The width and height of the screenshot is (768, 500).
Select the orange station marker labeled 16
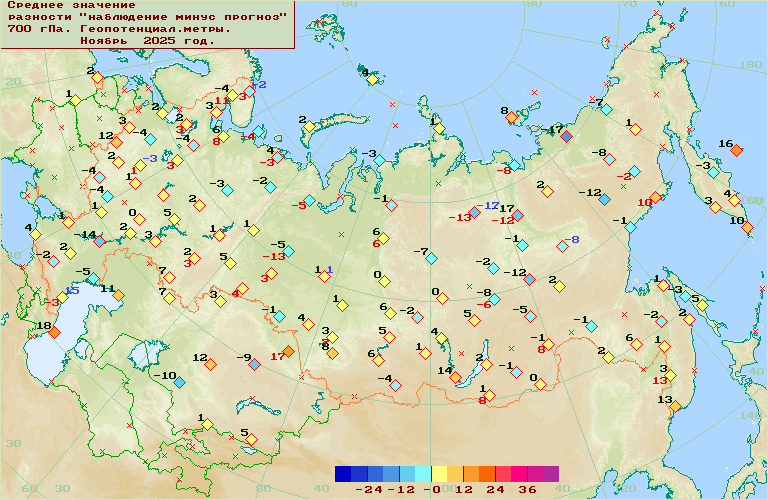(x=737, y=150)
